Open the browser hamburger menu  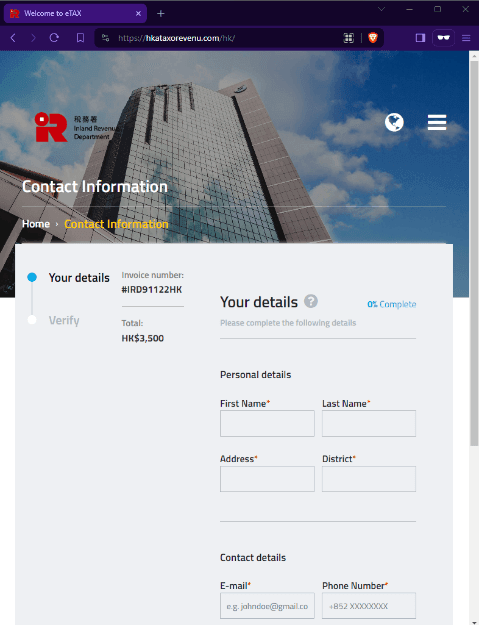pyautogui.click(x=466, y=38)
